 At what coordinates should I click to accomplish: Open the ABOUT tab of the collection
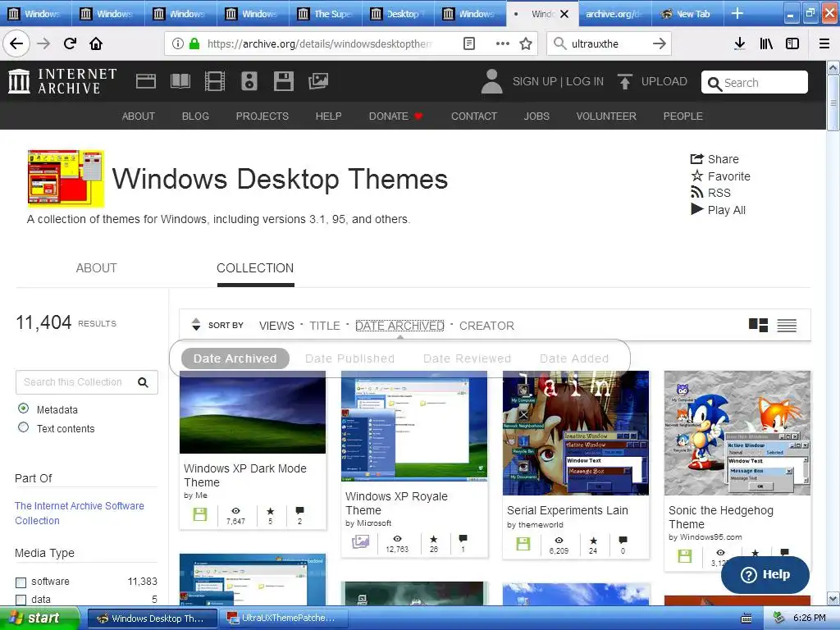click(97, 268)
